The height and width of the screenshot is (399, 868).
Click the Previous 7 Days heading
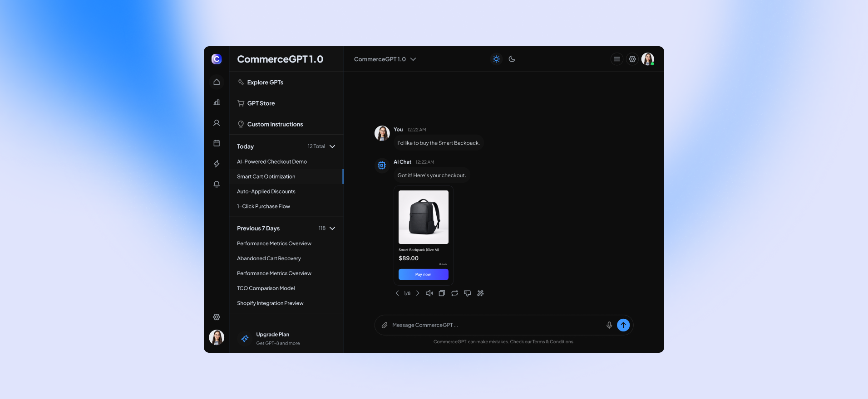258,229
